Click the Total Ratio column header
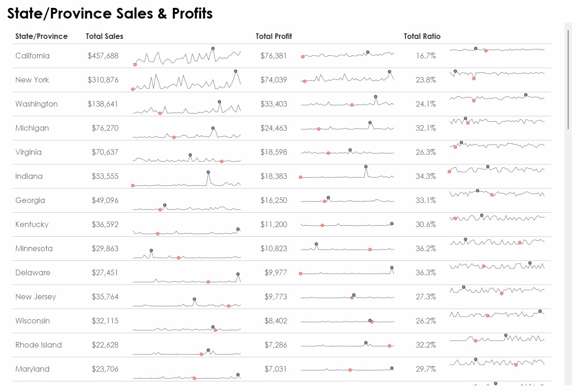Viewport: 583px width, 392px height. tap(422, 36)
